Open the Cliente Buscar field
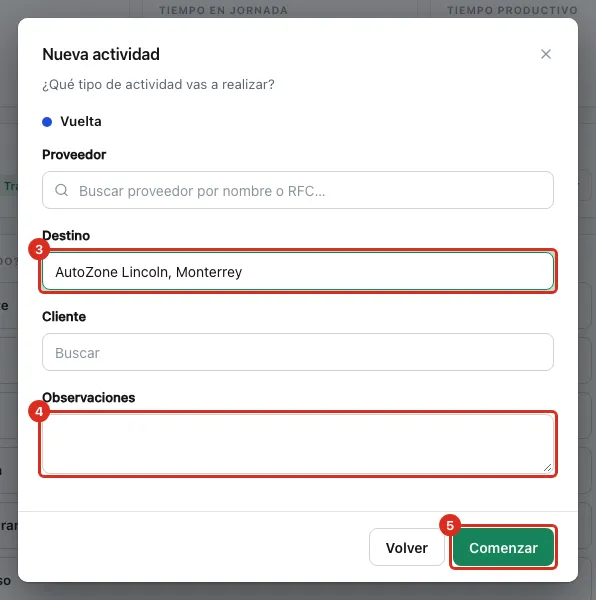The width and height of the screenshot is (596, 600). [298, 352]
